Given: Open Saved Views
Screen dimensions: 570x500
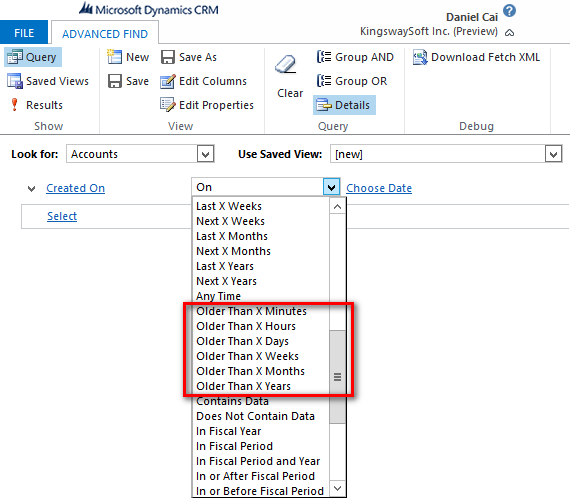Looking at the screenshot, I should click(x=48, y=81).
